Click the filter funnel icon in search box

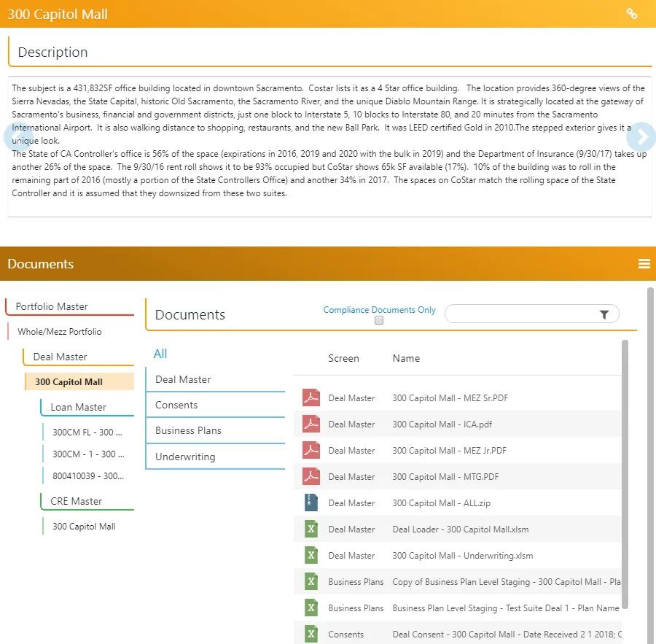point(604,314)
